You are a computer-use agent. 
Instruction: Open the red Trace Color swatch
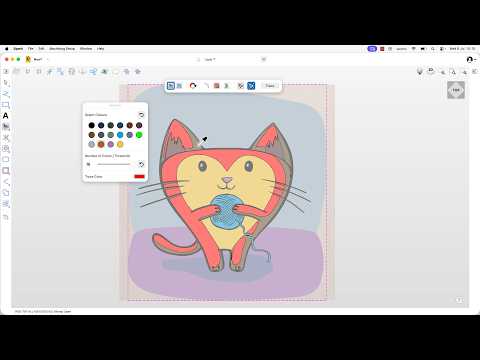click(x=139, y=176)
